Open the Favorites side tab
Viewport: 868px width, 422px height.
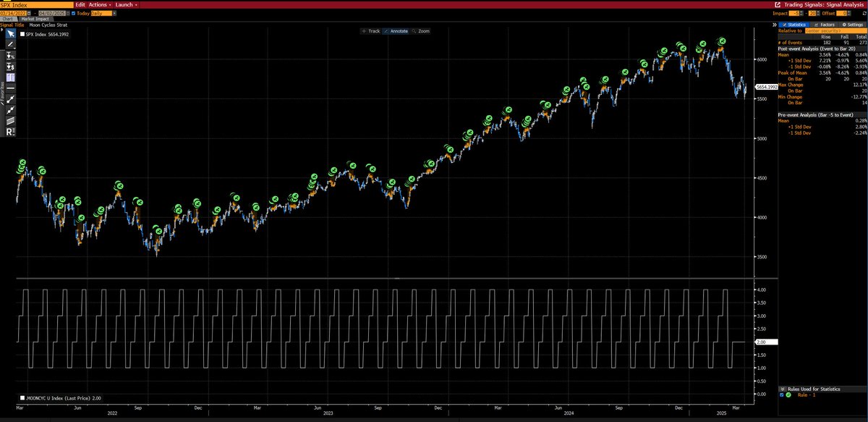2,93
